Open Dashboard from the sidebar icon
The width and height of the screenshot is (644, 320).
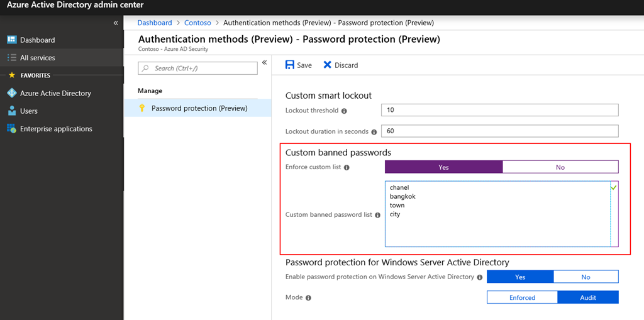coord(11,40)
